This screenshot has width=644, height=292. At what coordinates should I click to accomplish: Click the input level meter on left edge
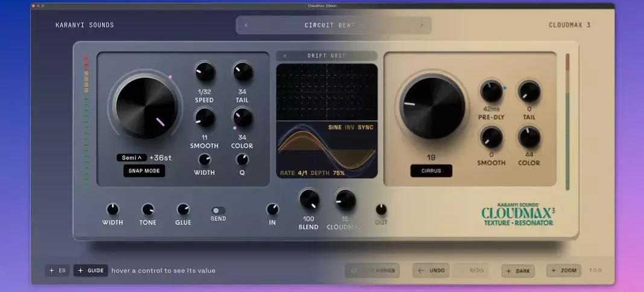(86, 120)
